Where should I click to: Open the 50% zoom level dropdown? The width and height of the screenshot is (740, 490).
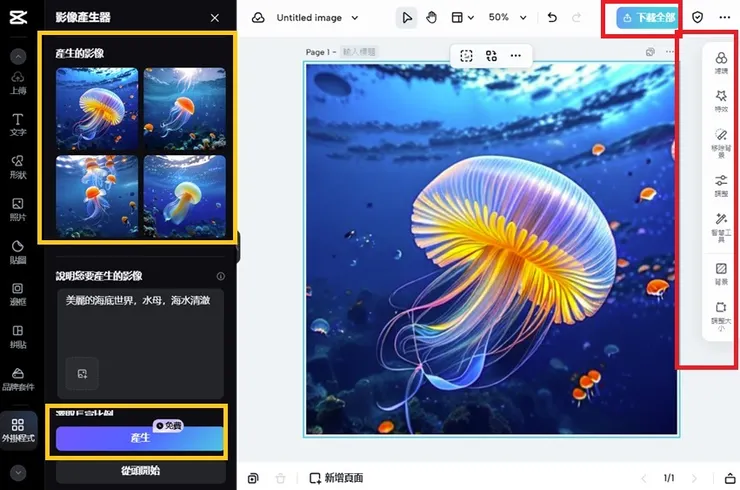point(507,17)
